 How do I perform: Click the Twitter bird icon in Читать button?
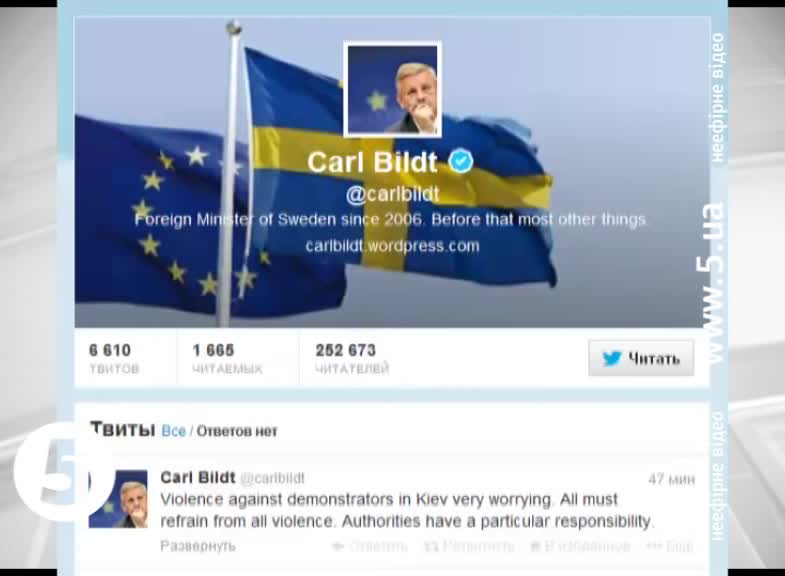tap(611, 358)
